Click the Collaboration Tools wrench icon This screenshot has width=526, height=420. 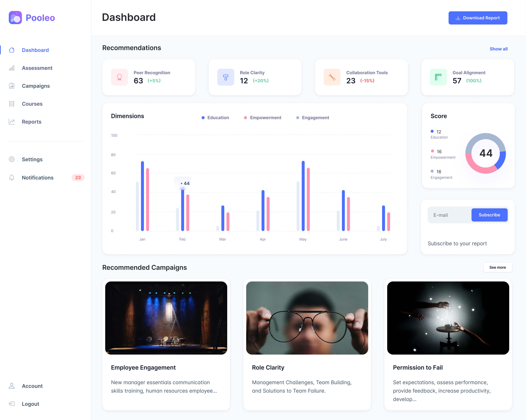(x=332, y=77)
